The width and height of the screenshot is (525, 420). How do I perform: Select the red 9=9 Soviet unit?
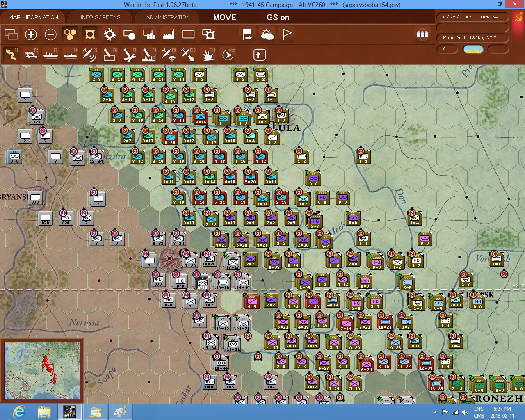pyautogui.click(x=251, y=301)
